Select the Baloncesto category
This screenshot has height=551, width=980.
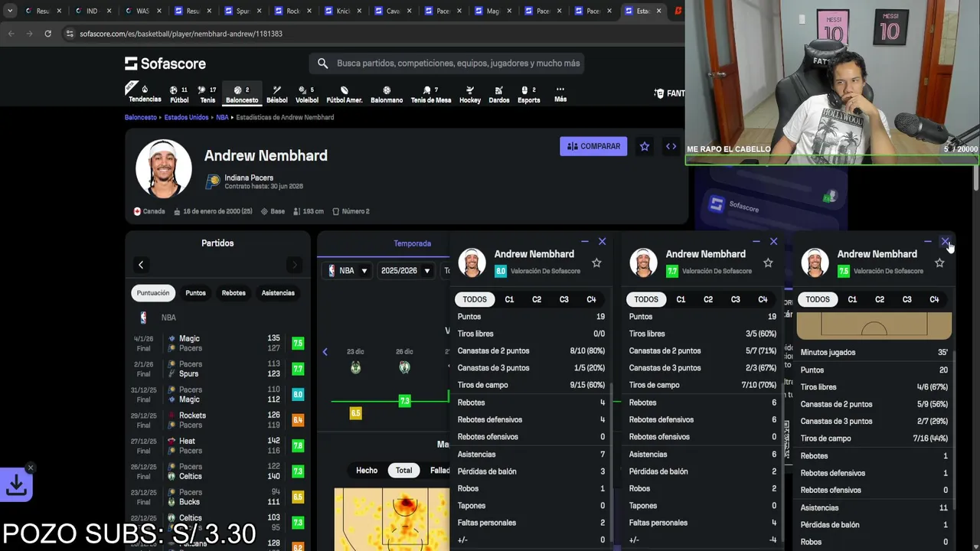click(242, 94)
